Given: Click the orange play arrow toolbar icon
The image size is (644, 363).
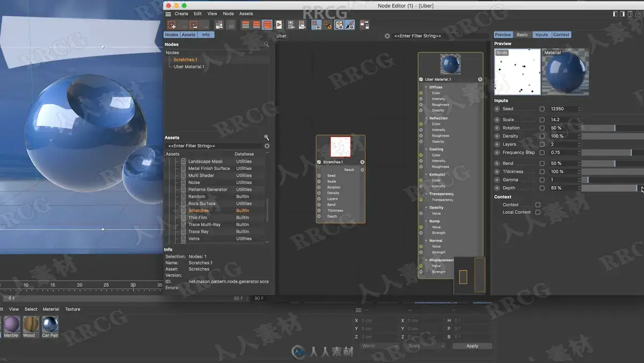Looking at the screenshot, I should [279, 25].
